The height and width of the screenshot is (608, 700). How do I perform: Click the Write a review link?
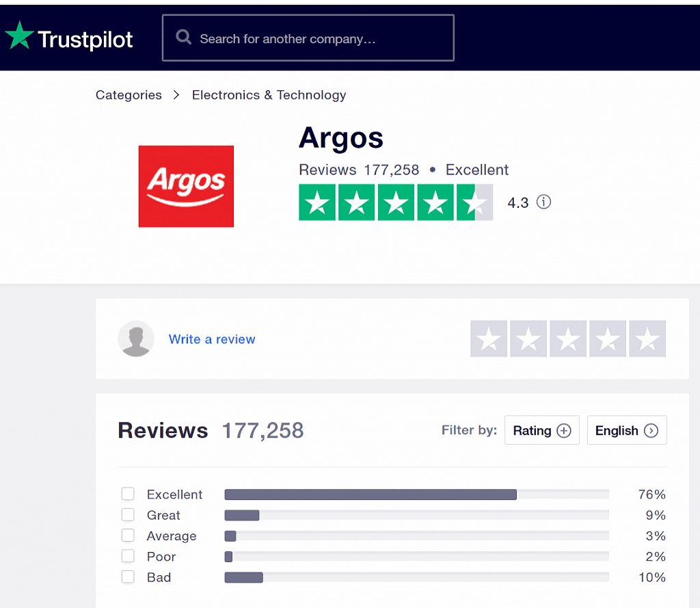(212, 339)
